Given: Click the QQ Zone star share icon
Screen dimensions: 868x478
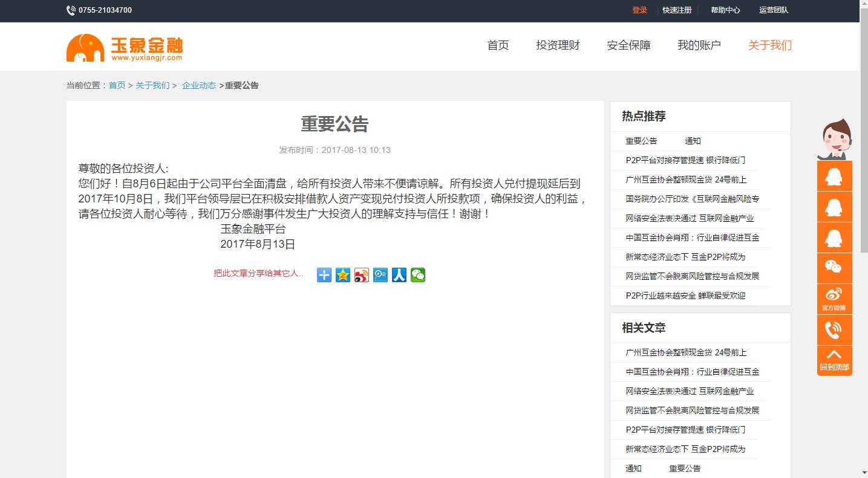Looking at the screenshot, I should 342,275.
